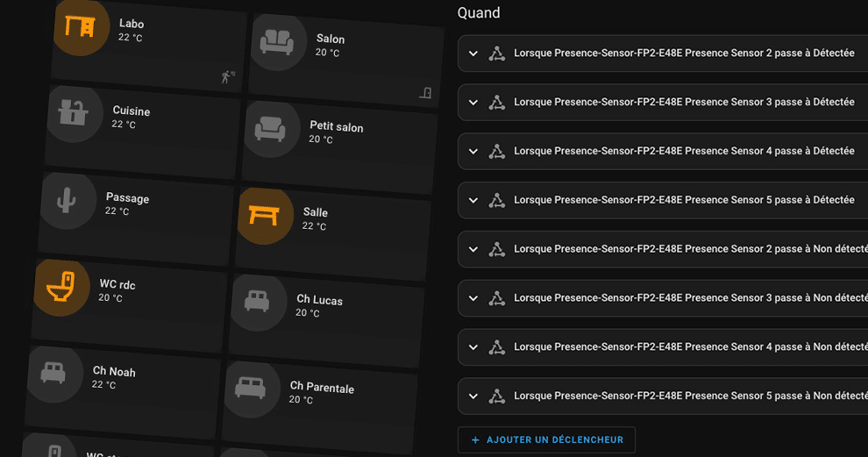Open the Sensor 5 Non détectée trigger row
The height and width of the screenshot is (457, 868).
click(x=663, y=396)
